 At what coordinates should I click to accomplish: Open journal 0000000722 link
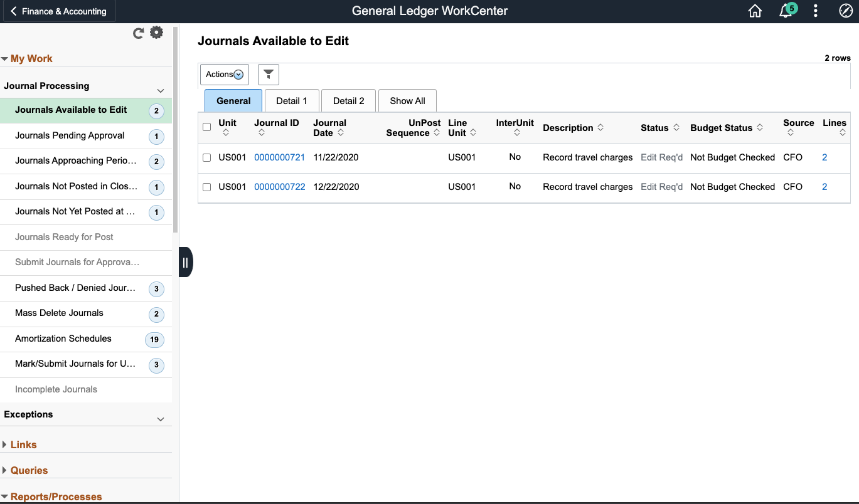[279, 187]
